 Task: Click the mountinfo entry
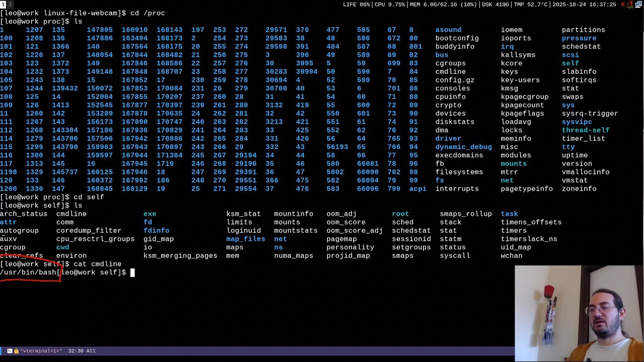294,214
